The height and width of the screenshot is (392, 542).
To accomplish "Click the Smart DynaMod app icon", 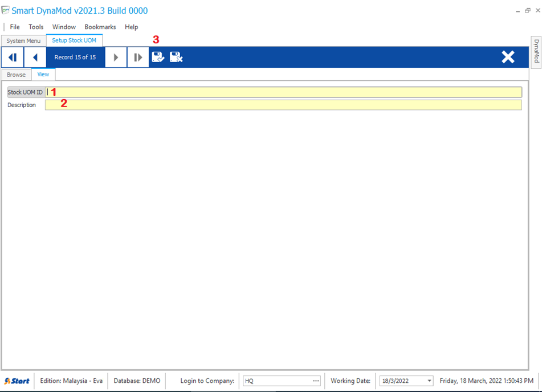I will (6, 10).
